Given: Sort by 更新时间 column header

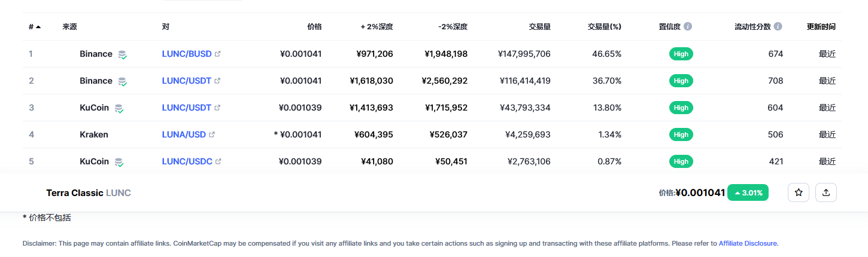Looking at the screenshot, I should point(821,27).
